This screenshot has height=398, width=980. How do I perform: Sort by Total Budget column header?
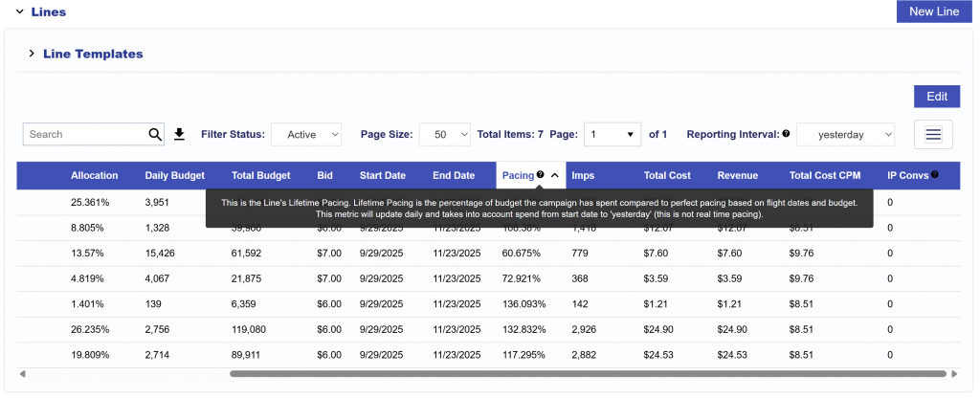260,175
